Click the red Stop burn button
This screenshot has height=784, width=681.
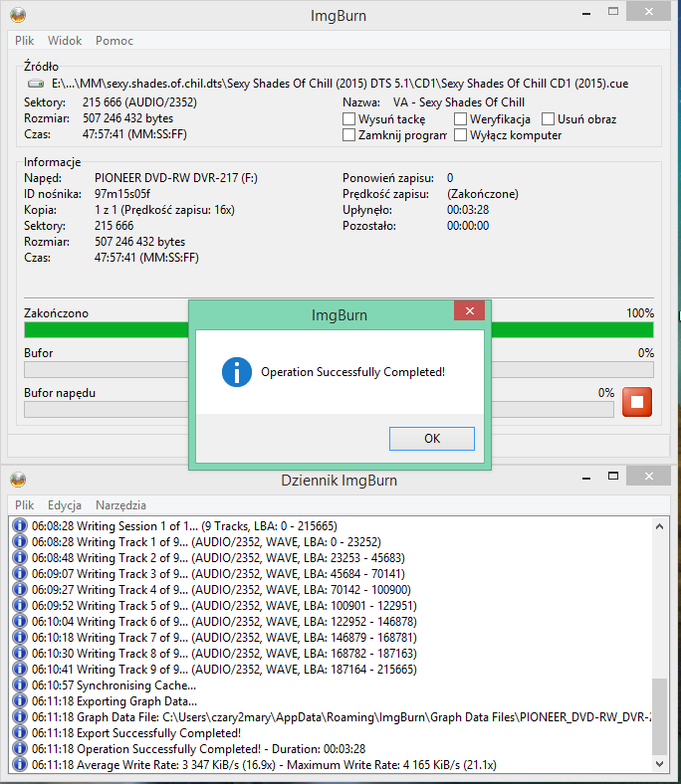tap(637, 402)
